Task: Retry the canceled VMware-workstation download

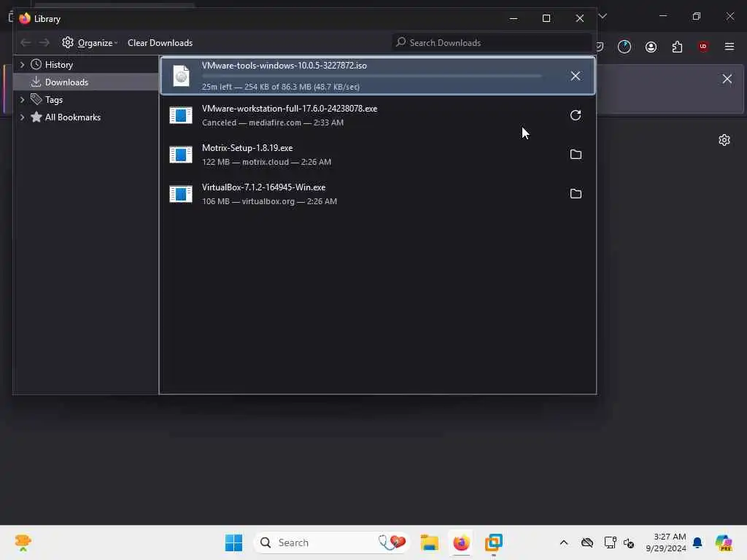Action: [x=576, y=115]
